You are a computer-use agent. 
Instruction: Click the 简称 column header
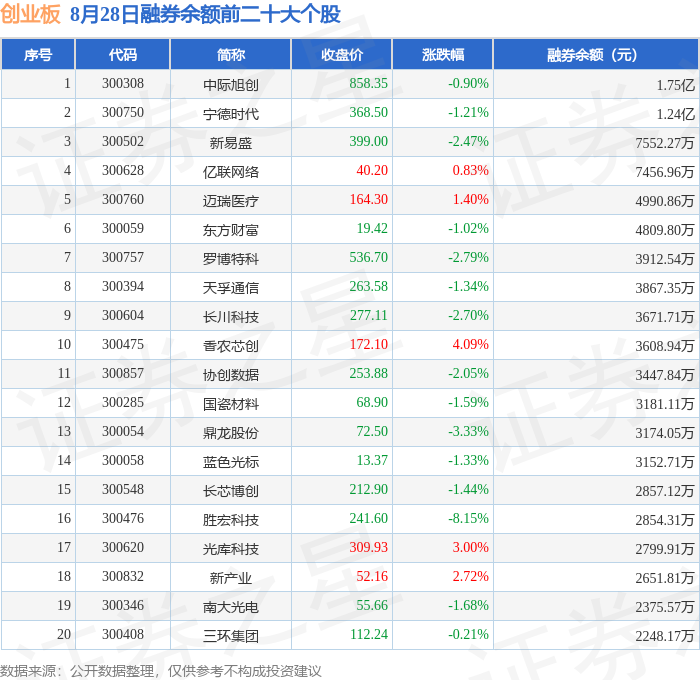pos(231,55)
